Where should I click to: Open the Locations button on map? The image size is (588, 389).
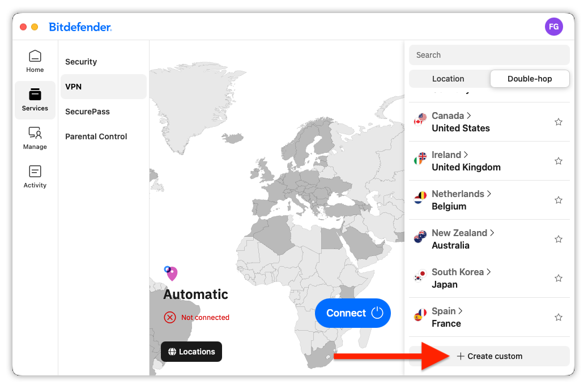click(191, 352)
